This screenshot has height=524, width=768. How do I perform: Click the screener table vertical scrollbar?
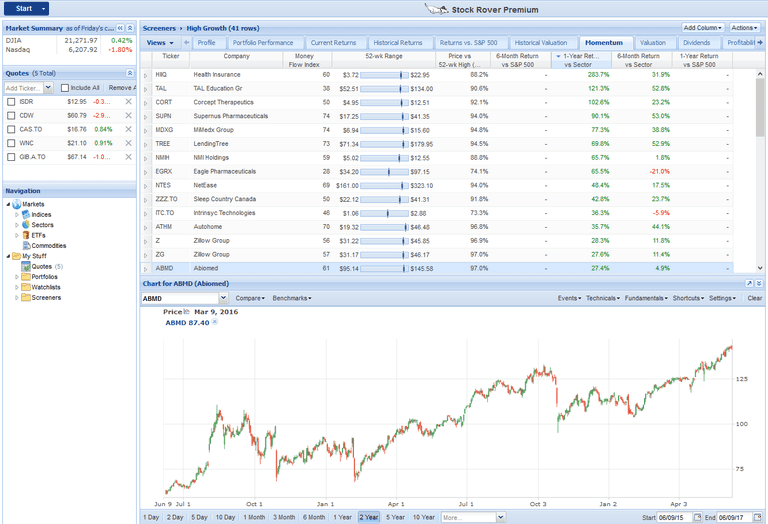pyautogui.click(x=760, y=171)
